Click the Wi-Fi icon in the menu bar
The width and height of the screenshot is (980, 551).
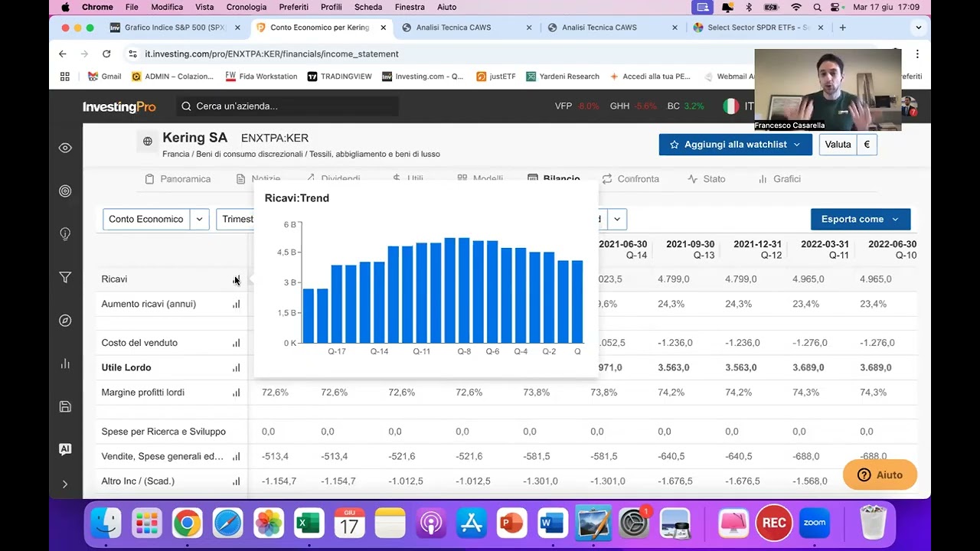coord(796,7)
